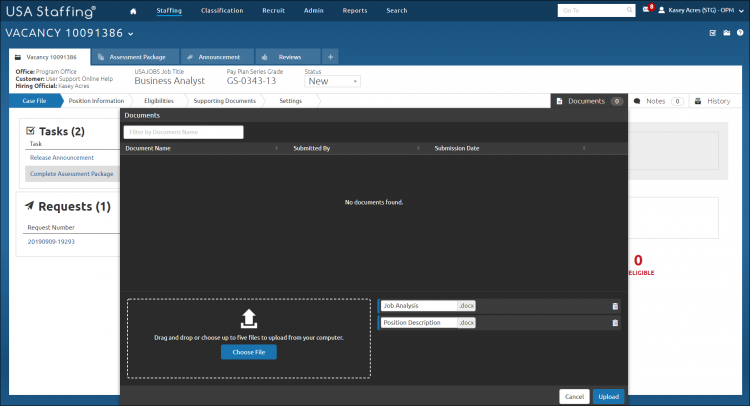This screenshot has height=406, width=750.
Task: Sort by Submitted By column arrows
Action: pos(418,148)
